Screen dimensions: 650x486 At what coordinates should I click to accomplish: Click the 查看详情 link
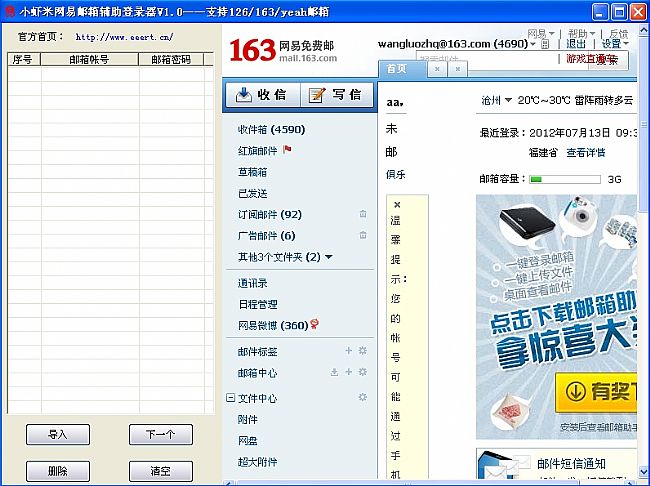[x=586, y=153]
